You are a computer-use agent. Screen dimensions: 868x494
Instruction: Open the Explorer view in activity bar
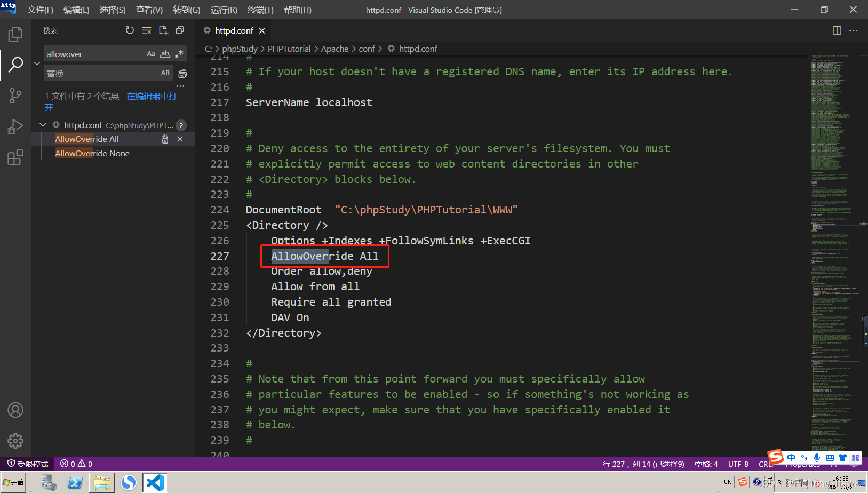click(15, 35)
